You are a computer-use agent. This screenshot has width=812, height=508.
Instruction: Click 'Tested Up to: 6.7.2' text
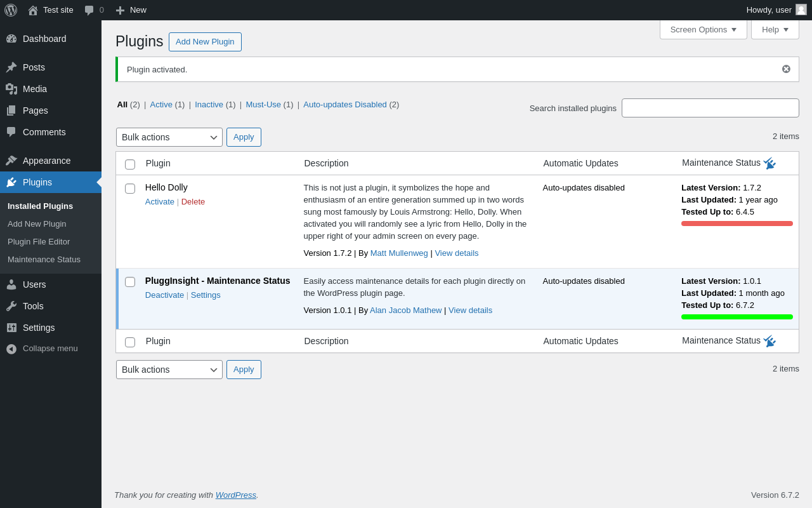(x=718, y=305)
